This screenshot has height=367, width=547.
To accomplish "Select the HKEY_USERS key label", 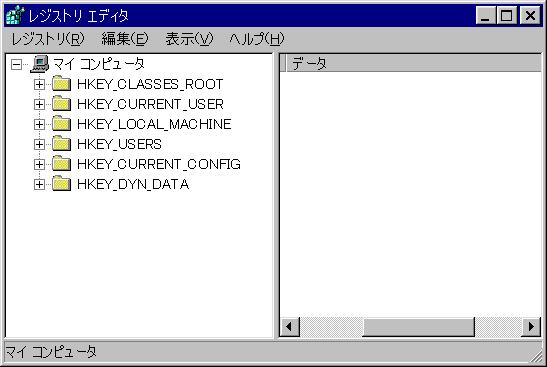I will coord(119,144).
